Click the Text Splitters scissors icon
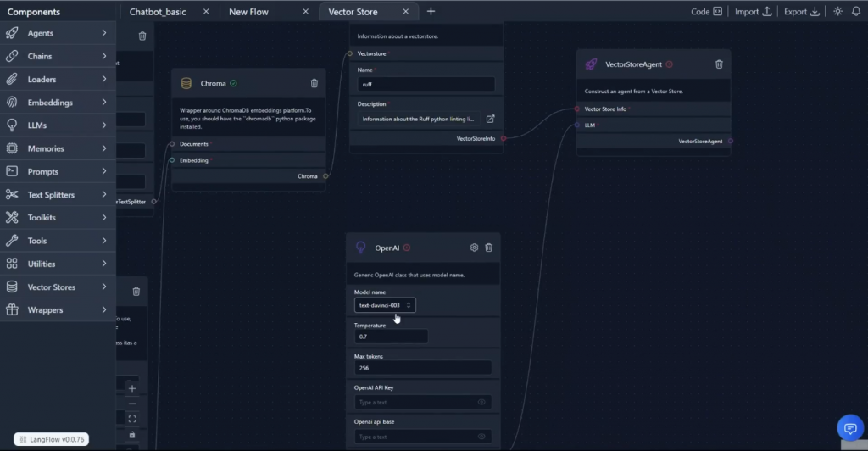Screen dimensions: 868x451 (12, 194)
